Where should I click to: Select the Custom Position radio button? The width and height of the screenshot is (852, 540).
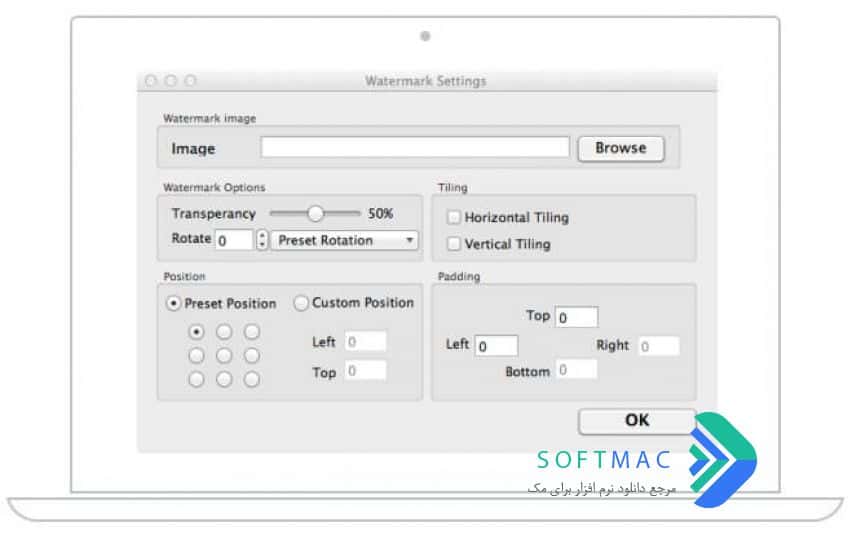point(300,303)
